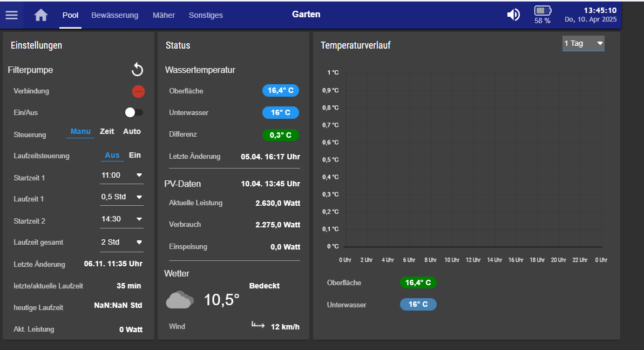
Task: Click the Oberfläche 16,4° C status badge
Action: [281, 90]
